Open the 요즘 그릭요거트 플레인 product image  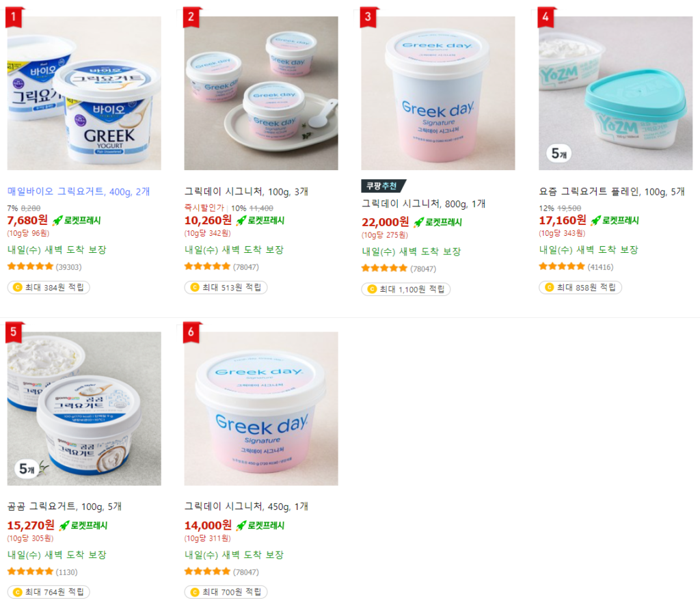[x=616, y=93]
